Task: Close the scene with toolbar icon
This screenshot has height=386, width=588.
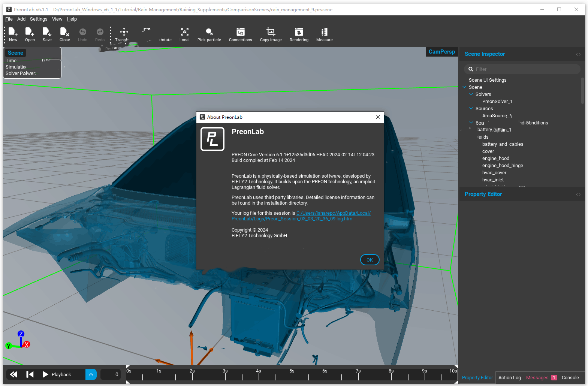Action: (x=65, y=34)
